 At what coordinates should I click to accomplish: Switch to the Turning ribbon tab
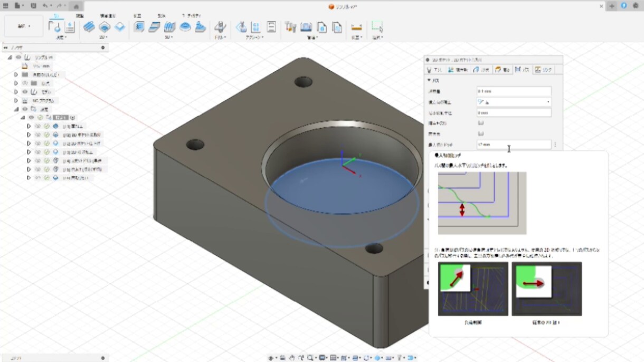pyautogui.click(x=80, y=16)
